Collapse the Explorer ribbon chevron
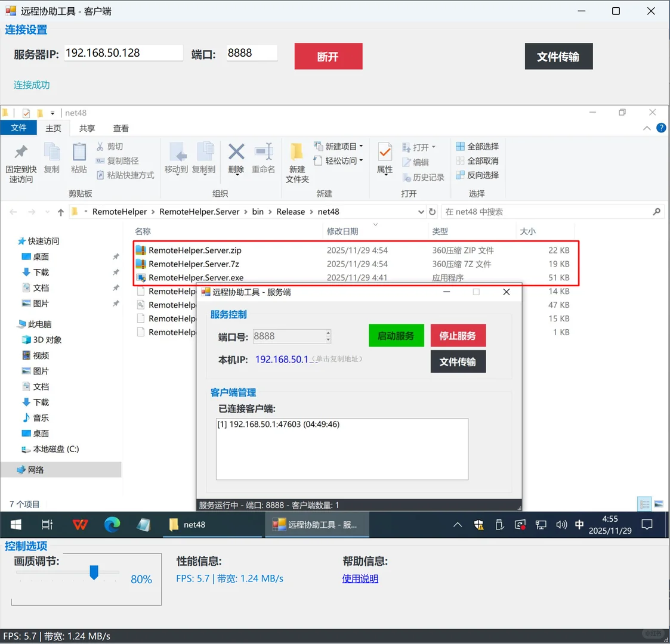The width and height of the screenshot is (670, 644). tap(647, 128)
